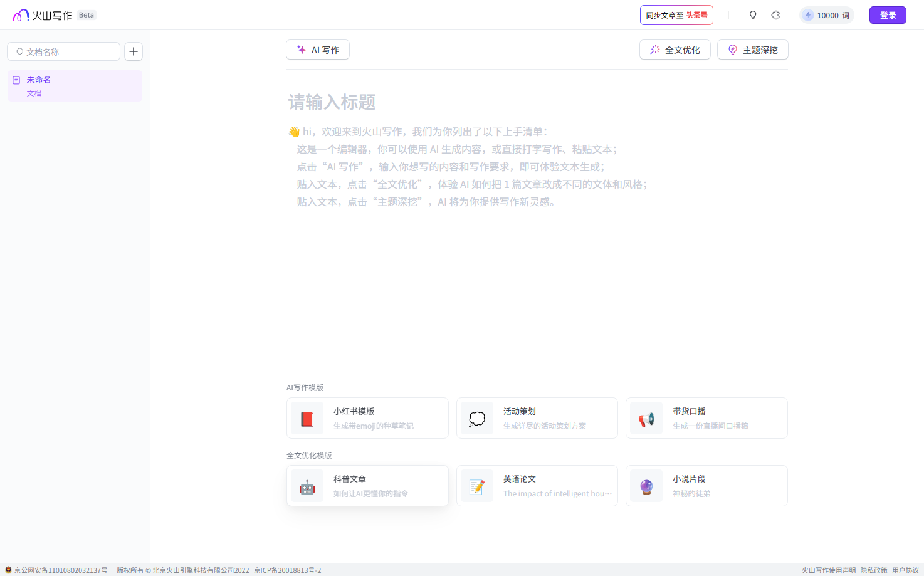Screen dimensions: 924x576
Task: Click the purple 登录 button
Action: (888, 15)
